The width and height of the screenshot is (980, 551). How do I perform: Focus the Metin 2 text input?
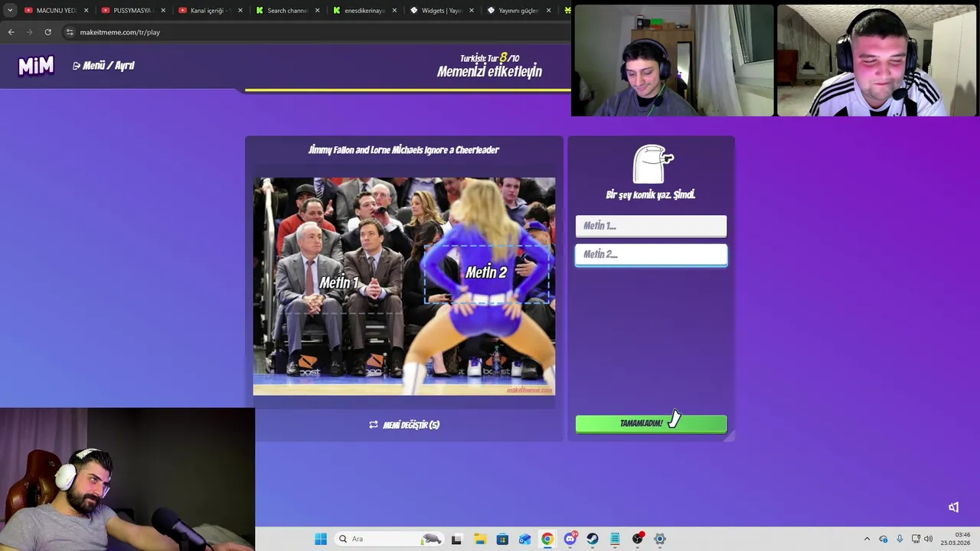(x=651, y=254)
